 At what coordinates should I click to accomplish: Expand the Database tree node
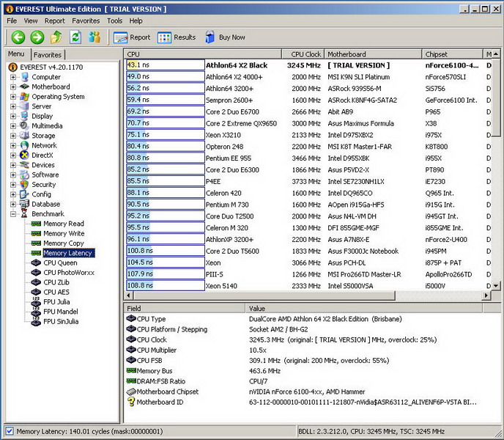pos(13,204)
